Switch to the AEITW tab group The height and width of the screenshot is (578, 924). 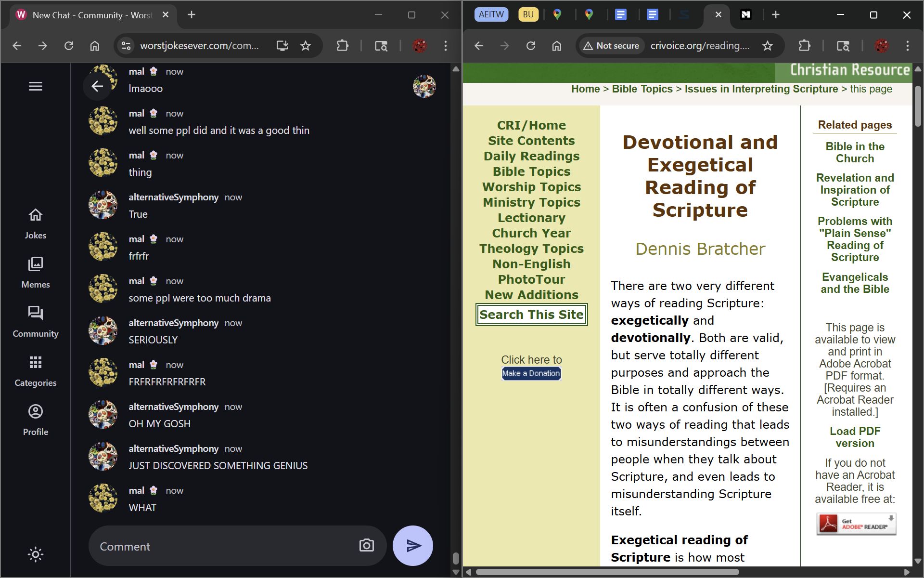491,14
